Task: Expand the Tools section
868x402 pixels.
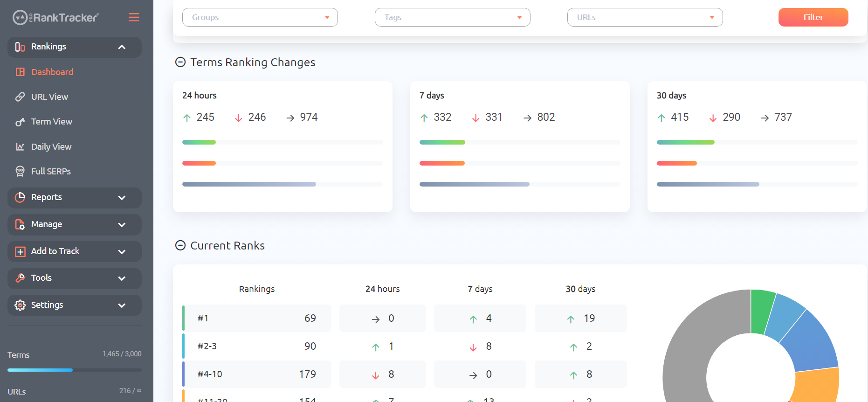Action: 75,278
